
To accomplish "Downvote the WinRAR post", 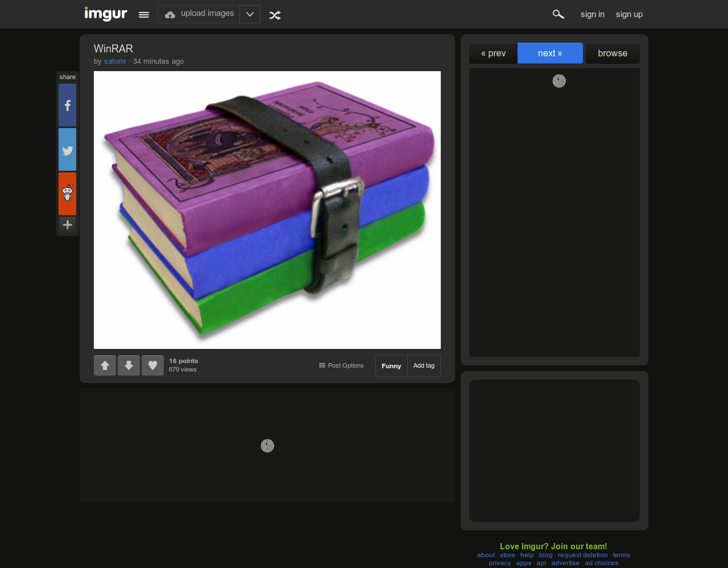I will (x=129, y=365).
